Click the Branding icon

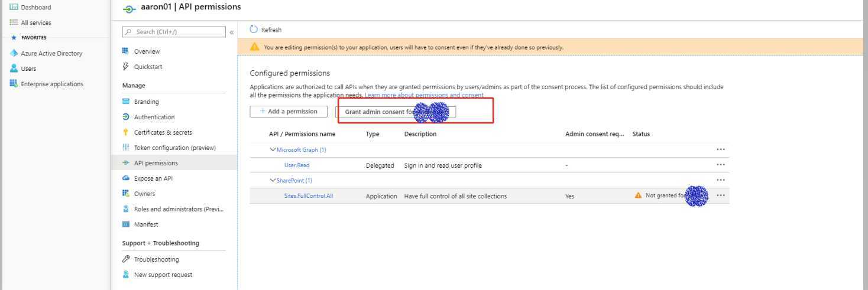[x=125, y=102]
